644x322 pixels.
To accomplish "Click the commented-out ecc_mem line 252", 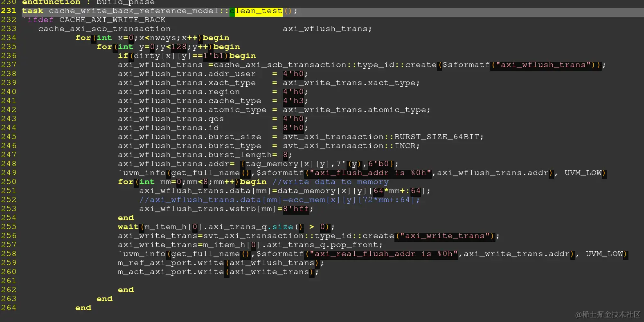I will [x=279, y=200].
